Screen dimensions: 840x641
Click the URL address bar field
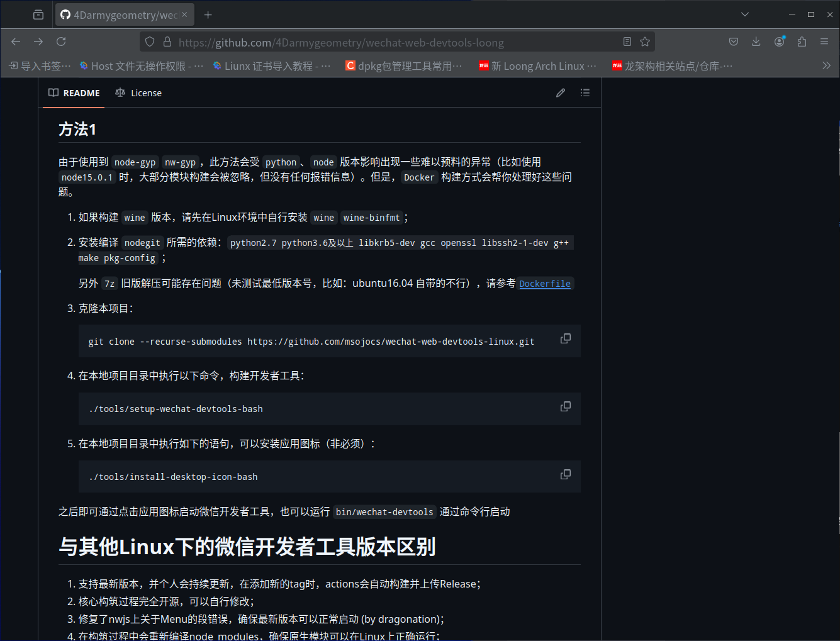pyautogui.click(x=396, y=42)
